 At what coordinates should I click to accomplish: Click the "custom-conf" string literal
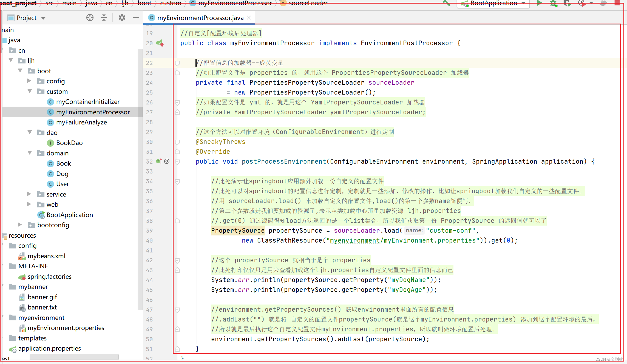[x=451, y=231]
